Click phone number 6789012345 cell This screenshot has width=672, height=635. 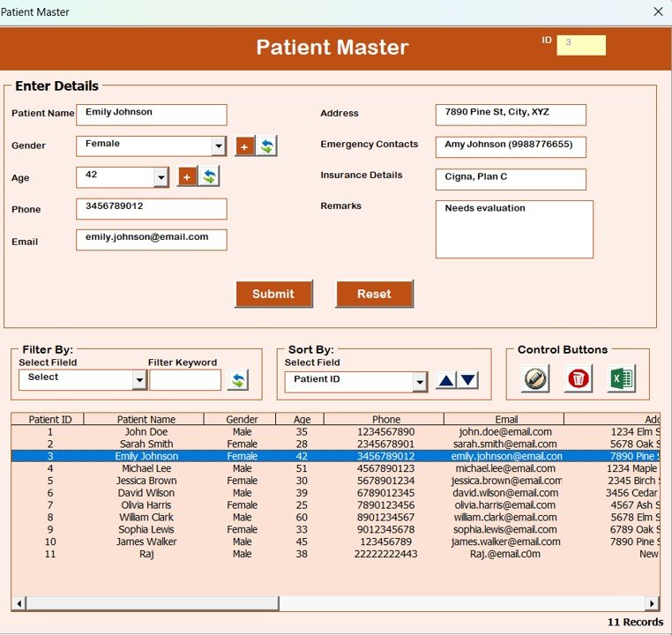click(x=385, y=493)
